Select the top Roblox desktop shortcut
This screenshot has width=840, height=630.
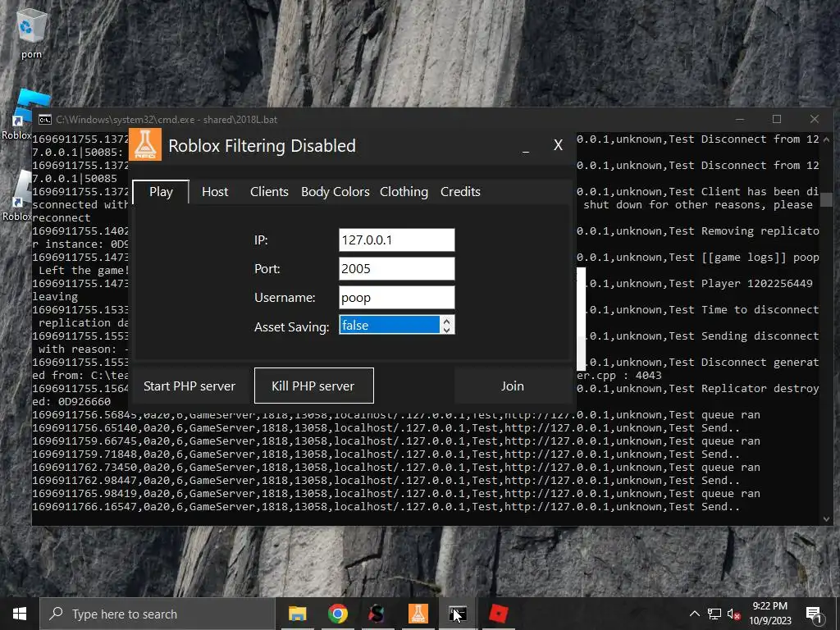24,113
